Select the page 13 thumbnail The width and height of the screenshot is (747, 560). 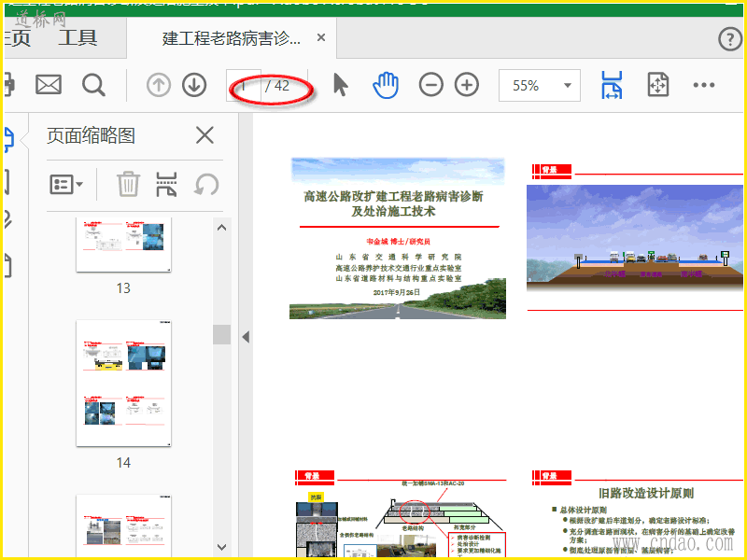coord(123,245)
